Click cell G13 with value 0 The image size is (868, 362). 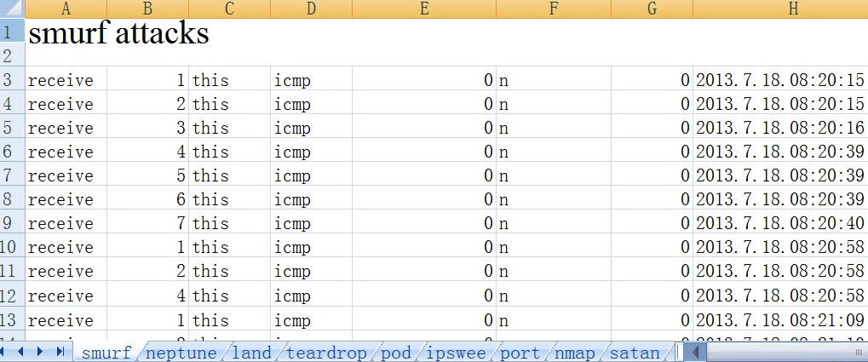(652, 319)
